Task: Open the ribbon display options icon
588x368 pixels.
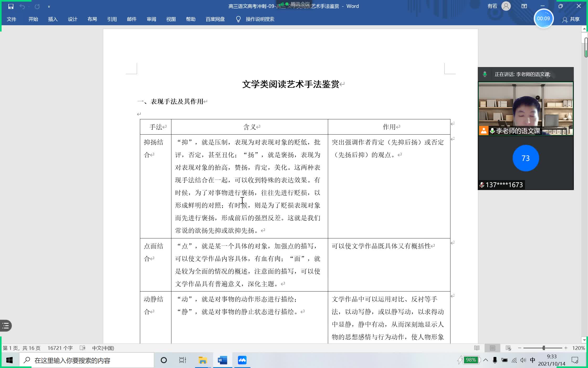Action: tap(524, 6)
